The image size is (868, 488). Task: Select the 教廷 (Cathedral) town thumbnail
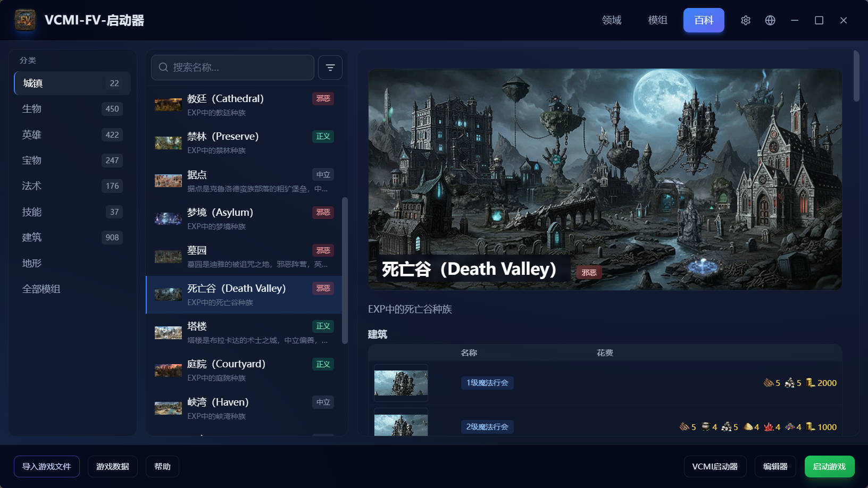(x=168, y=105)
